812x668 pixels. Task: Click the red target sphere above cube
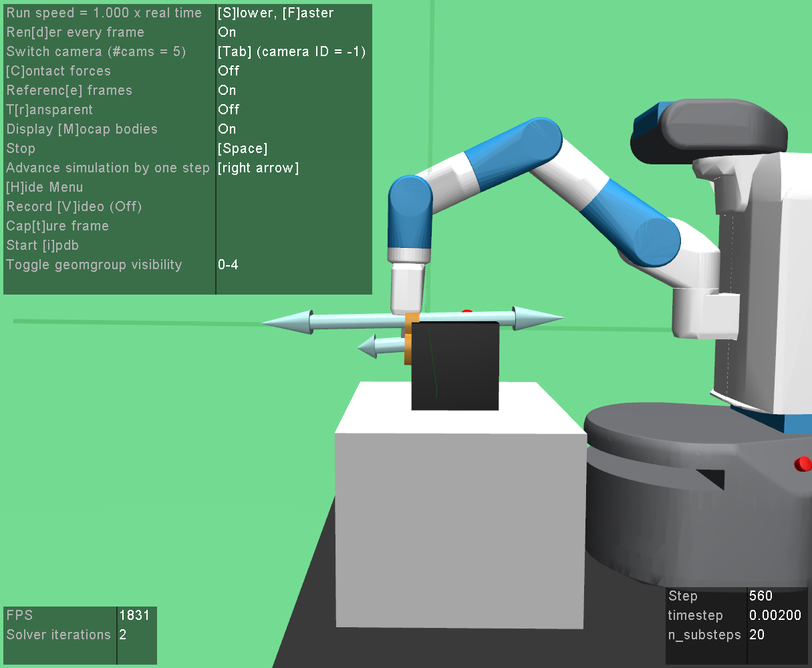pyautogui.click(x=467, y=311)
